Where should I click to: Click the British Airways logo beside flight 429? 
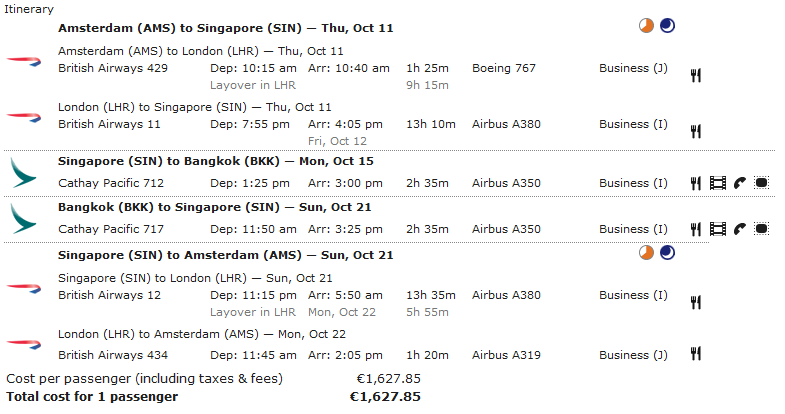coord(24,62)
